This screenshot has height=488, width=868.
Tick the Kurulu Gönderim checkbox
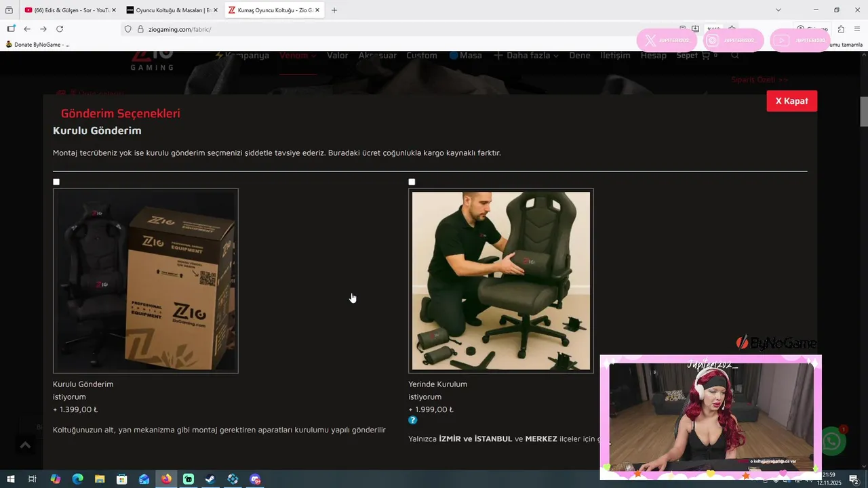click(56, 182)
